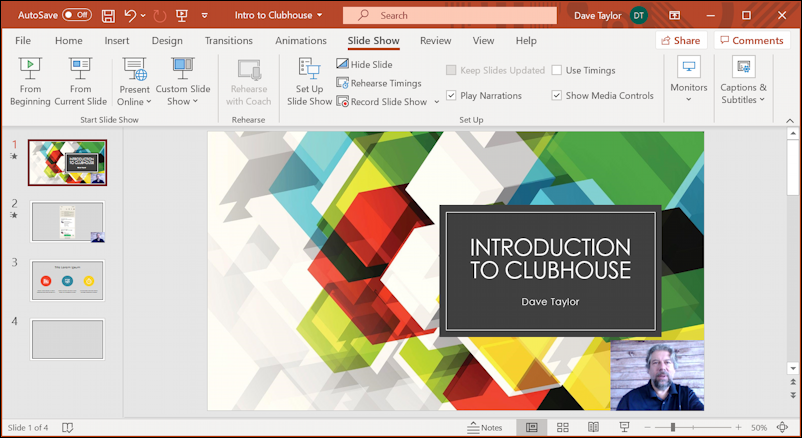This screenshot has width=802, height=438.
Task: Click the Redo icon
Action: pyautogui.click(x=160, y=16)
